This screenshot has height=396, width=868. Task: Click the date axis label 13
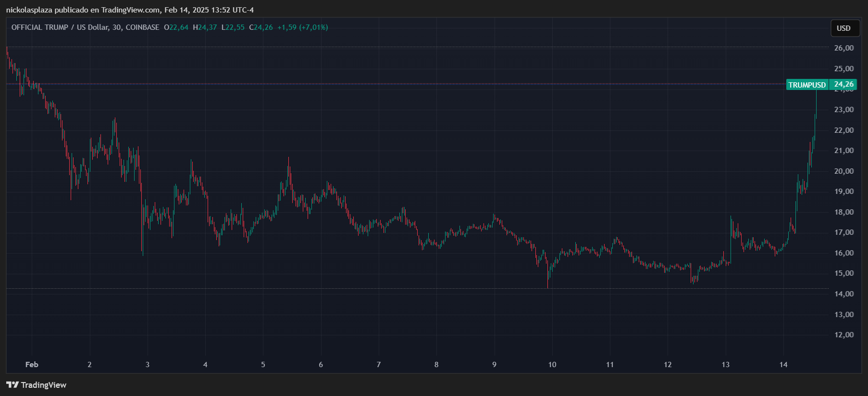726,365
